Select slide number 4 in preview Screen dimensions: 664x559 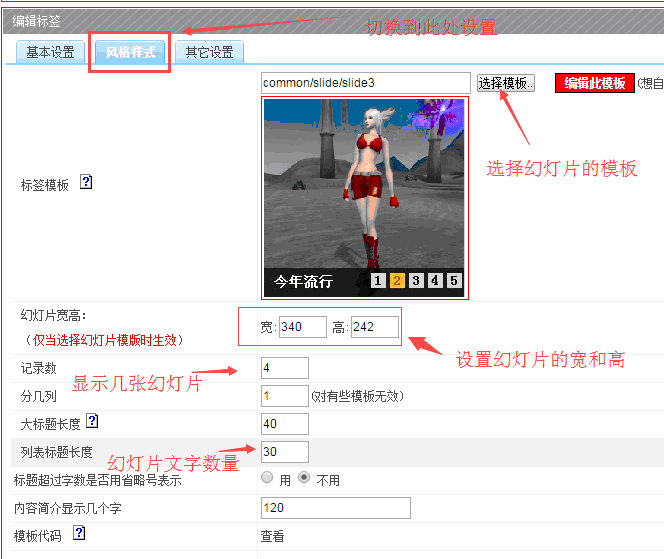pos(435,281)
